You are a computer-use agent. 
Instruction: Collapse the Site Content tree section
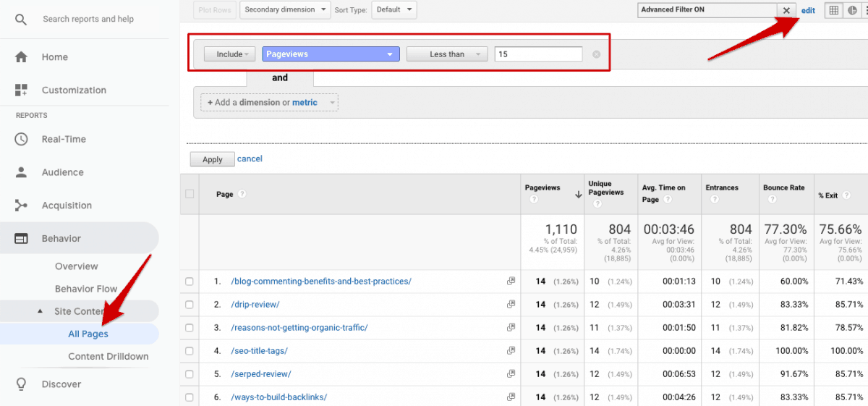click(41, 312)
